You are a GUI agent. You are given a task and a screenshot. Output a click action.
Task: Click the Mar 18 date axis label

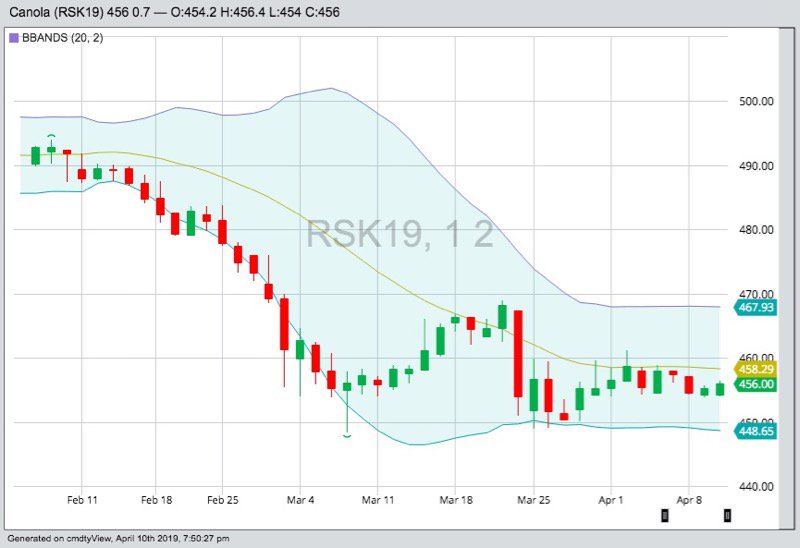click(x=456, y=500)
